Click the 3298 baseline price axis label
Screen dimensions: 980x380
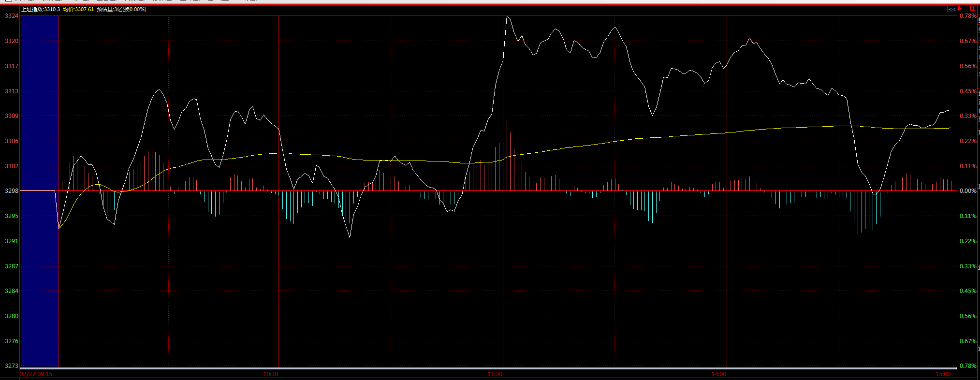pos(12,191)
